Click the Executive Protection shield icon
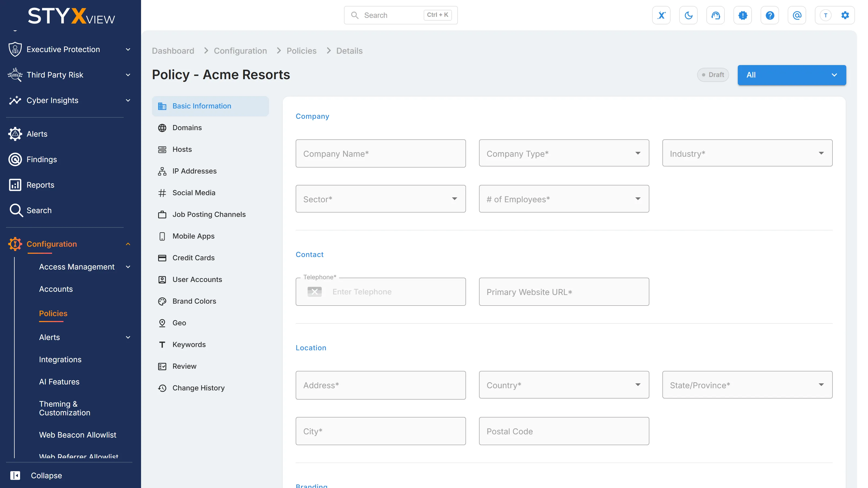868x488 pixels. (x=15, y=49)
